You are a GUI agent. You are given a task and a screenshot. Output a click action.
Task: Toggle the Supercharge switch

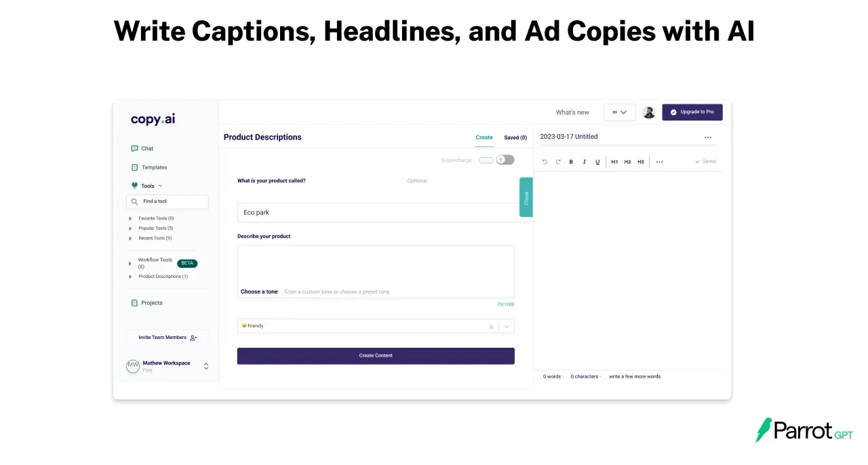point(505,160)
